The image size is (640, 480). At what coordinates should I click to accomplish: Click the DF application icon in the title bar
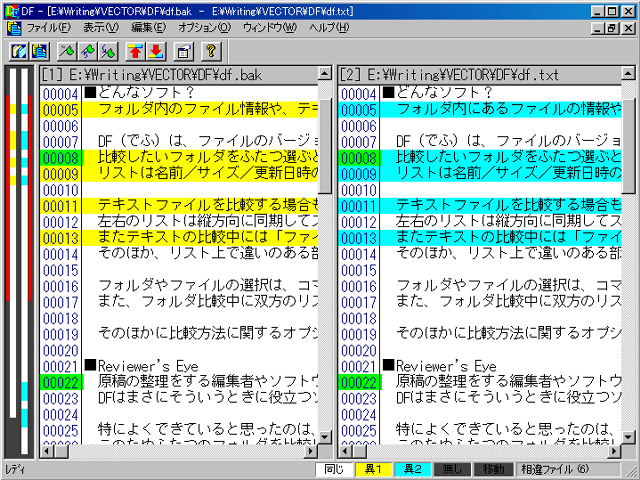(x=12, y=11)
